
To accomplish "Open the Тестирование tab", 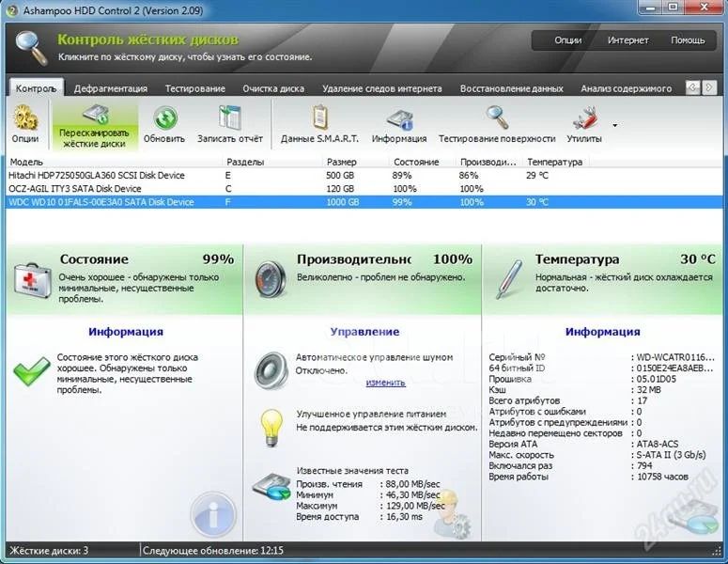I will tap(195, 88).
